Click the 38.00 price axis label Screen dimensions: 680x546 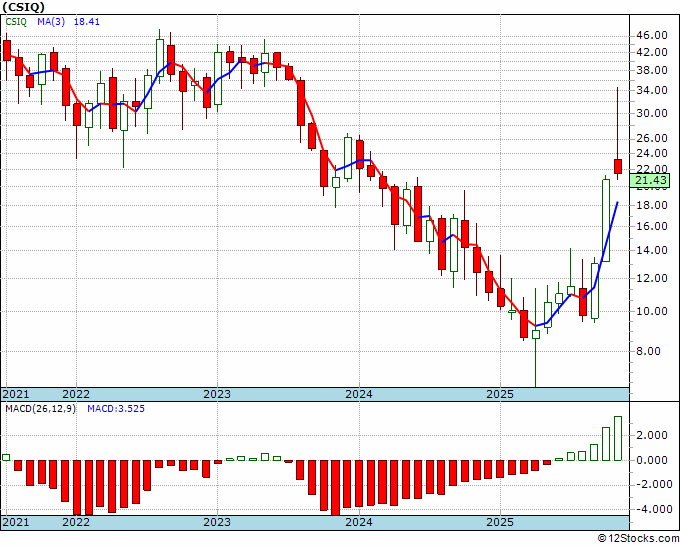[652, 71]
